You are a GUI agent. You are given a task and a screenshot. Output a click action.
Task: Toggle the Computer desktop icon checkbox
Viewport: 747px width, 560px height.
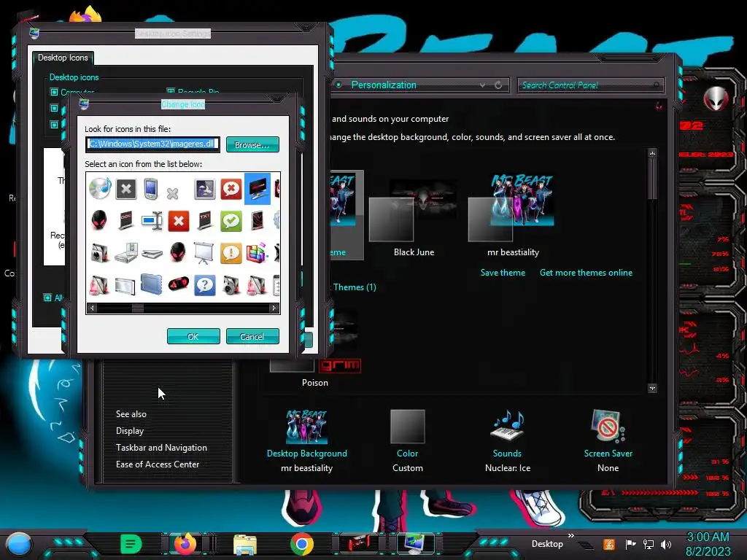coord(54,92)
